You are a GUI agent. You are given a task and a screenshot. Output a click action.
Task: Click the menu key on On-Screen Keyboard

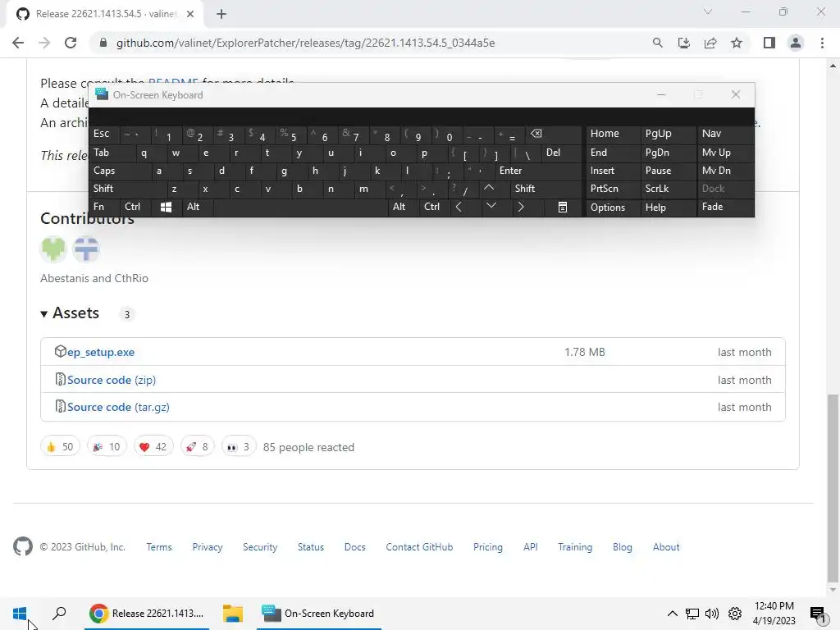[x=563, y=207]
